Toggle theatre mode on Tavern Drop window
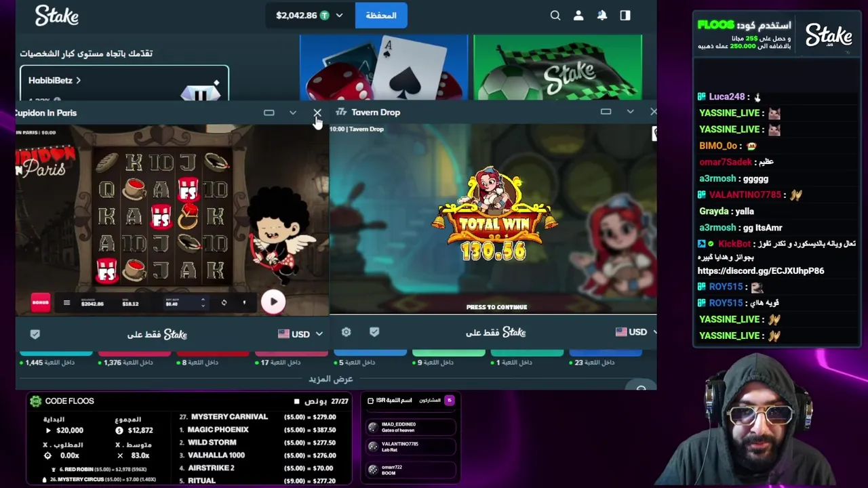 click(606, 112)
